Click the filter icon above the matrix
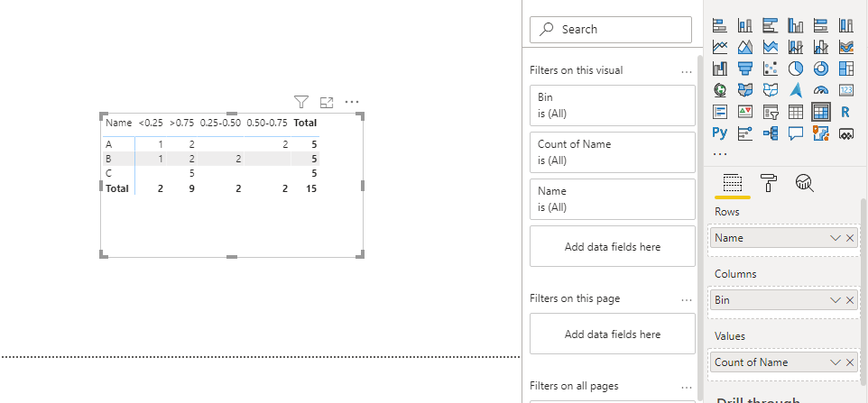The height and width of the screenshot is (403, 868). (x=300, y=102)
